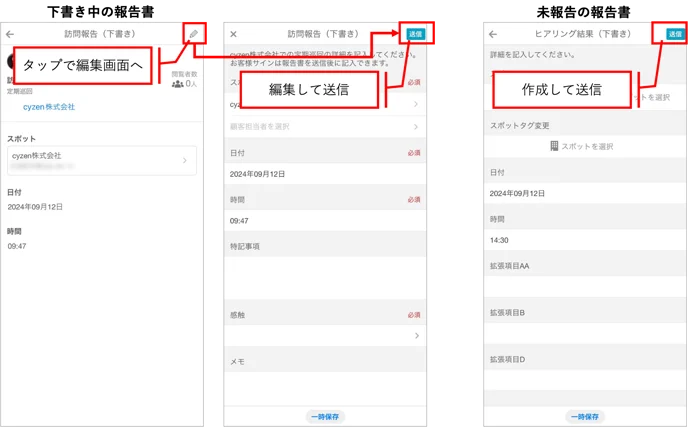Tap the 拡張項目AA input field

[585, 287]
